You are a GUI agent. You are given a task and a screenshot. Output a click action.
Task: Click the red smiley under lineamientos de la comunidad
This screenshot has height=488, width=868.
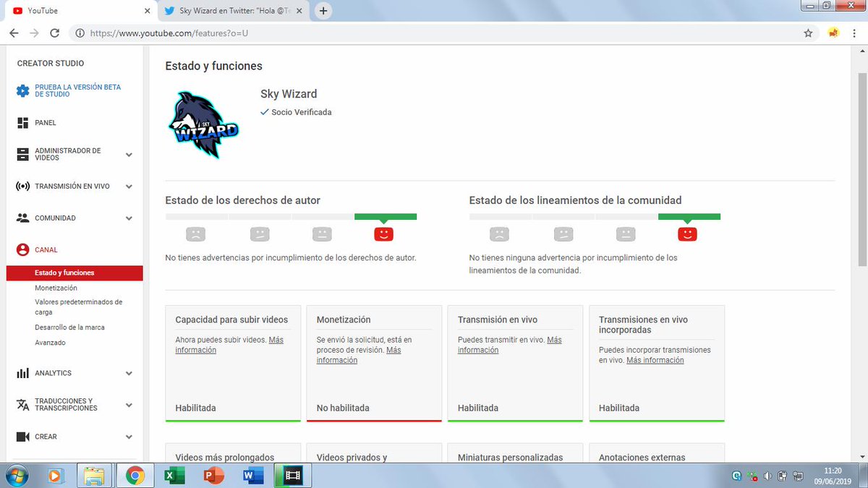tap(687, 234)
